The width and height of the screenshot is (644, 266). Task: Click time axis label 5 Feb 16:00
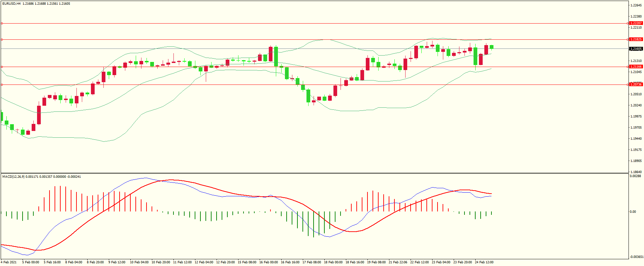coord(52,262)
